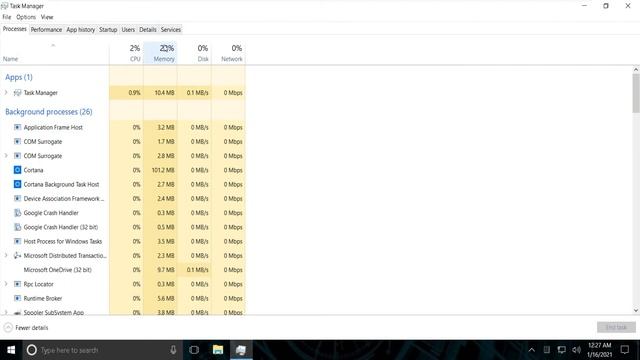Sort by the Network column header
Screen dimensions: 640x360
(x=228, y=53)
